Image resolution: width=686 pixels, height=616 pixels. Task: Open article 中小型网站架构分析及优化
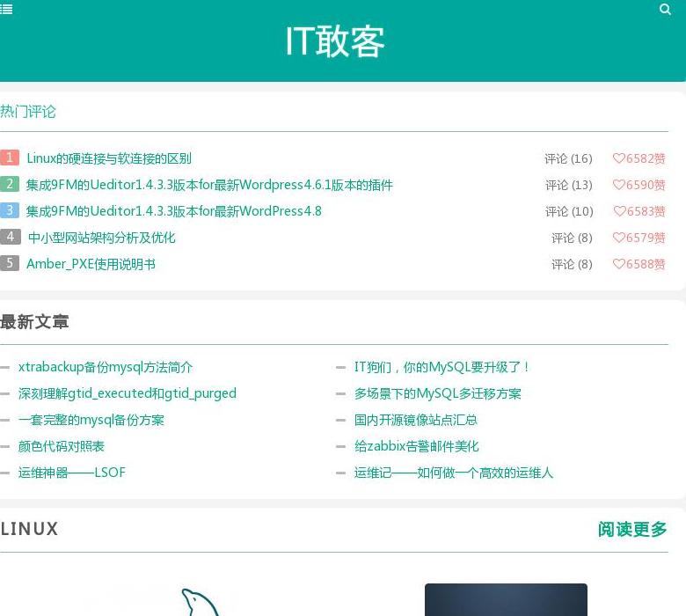click(x=101, y=238)
